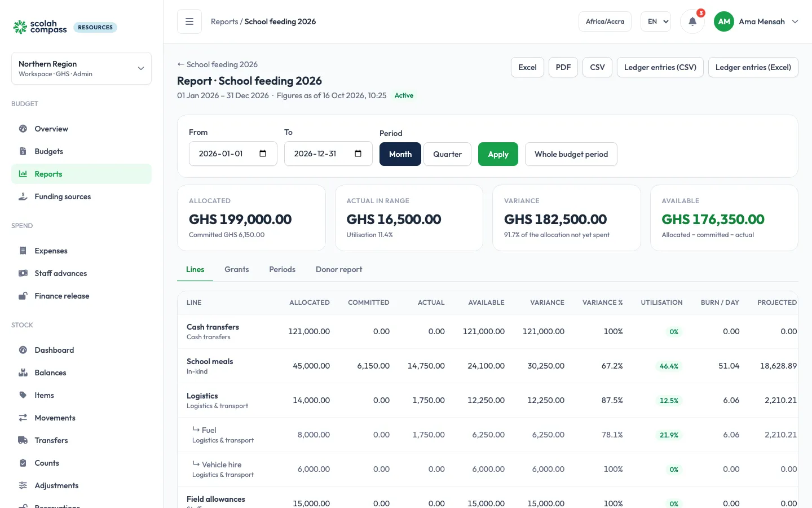Viewport: 812px width, 508px height.
Task: Click the Overview sidebar icon
Action: (x=23, y=129)
